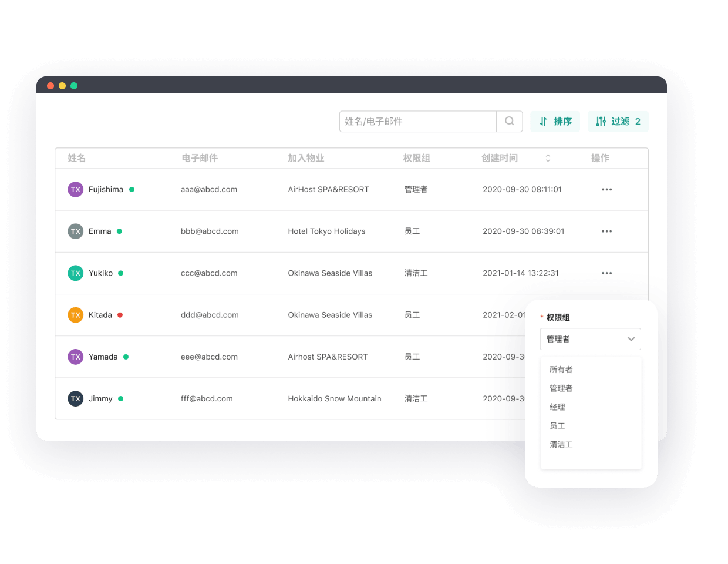
Task: Click the 加入物业 column header
Action: 306,158
